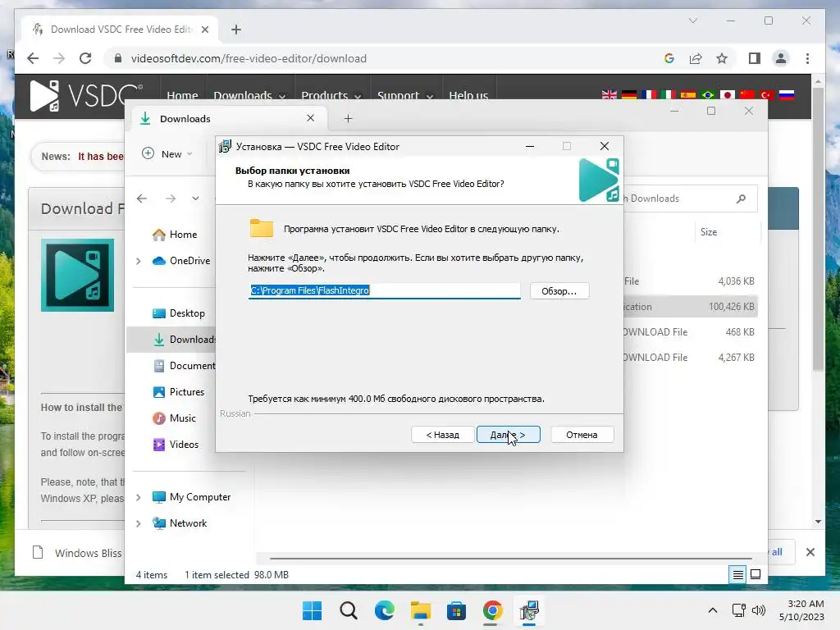Click the installation path input field
This screenshot has width=840, height=630.
click(384, 290)
